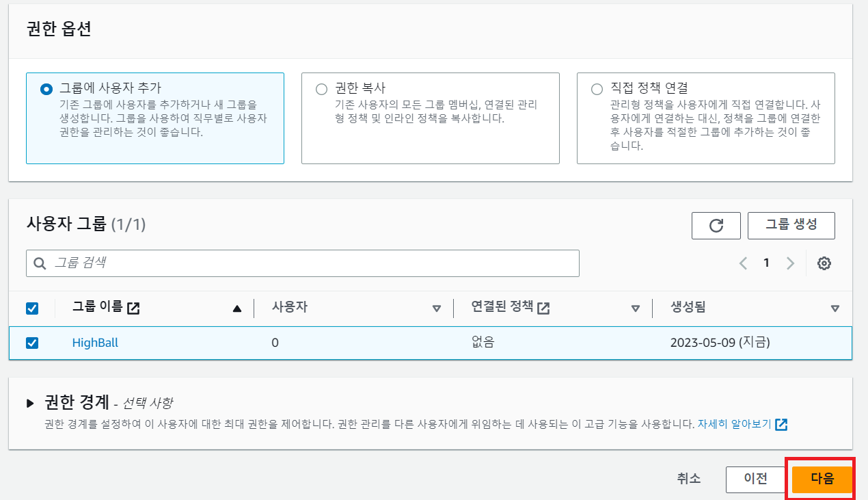The width and height of the screenshot is (868, 500).
Task: Click page number 1 in pagination
Action: [x=767, y=263]
